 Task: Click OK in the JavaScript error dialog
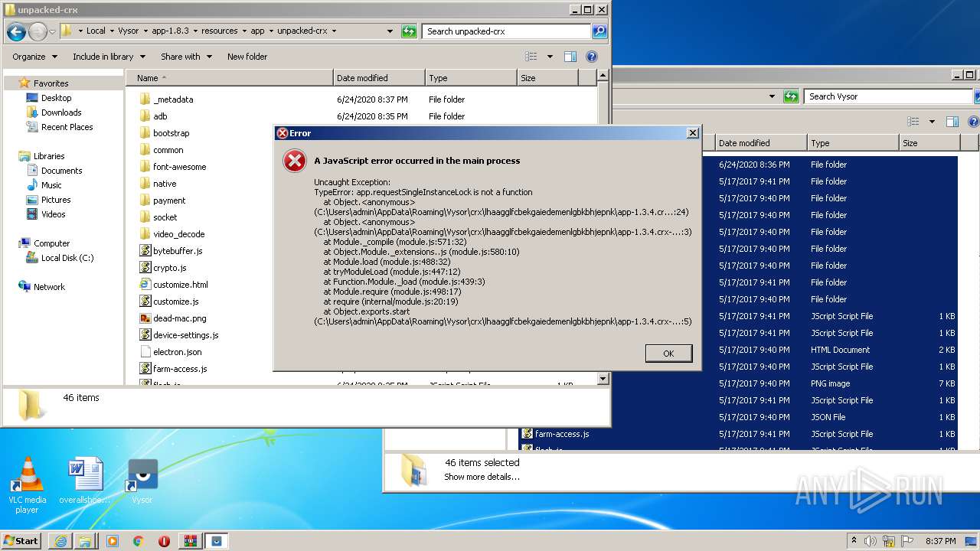pos(668,353)
